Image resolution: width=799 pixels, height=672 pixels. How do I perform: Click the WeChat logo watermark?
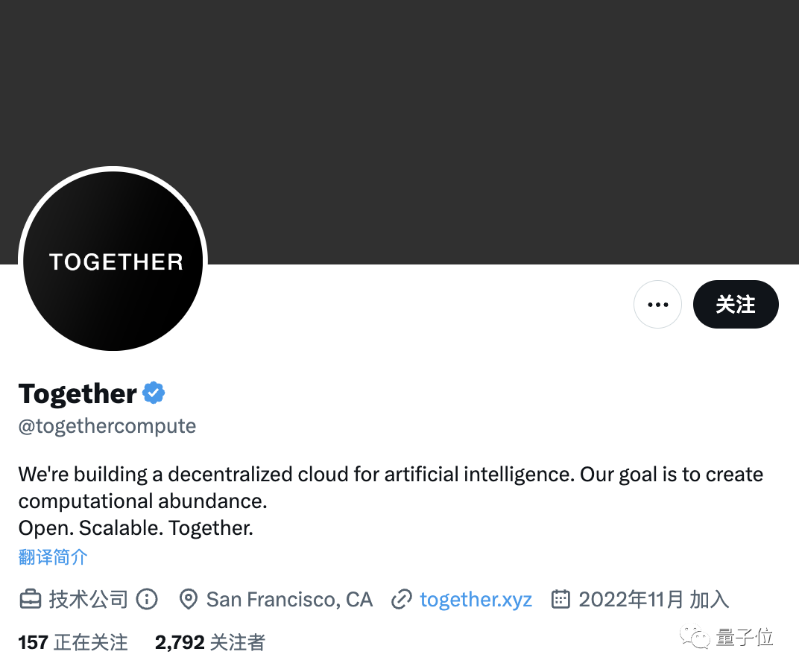click(699, 638)
